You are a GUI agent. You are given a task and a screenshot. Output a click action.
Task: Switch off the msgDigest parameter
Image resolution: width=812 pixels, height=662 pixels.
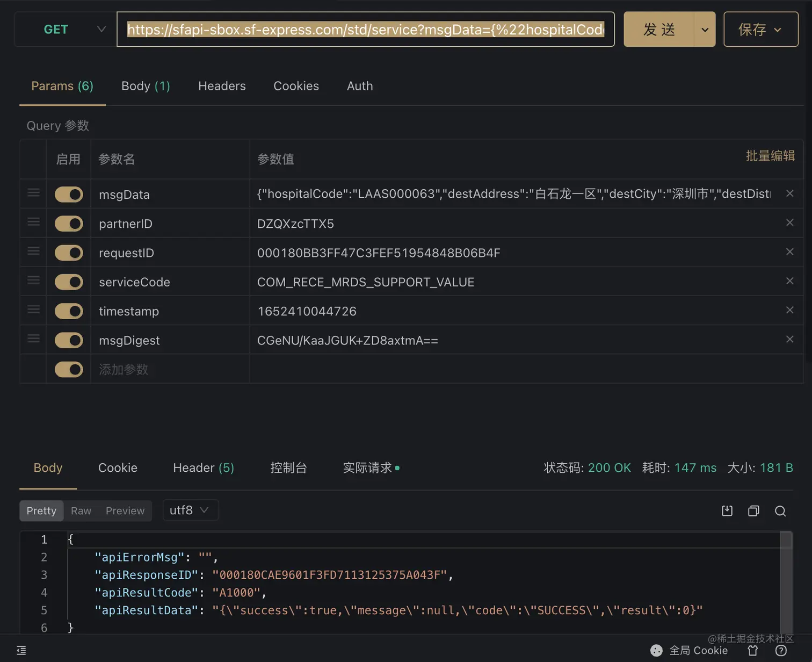pos(69,340)
